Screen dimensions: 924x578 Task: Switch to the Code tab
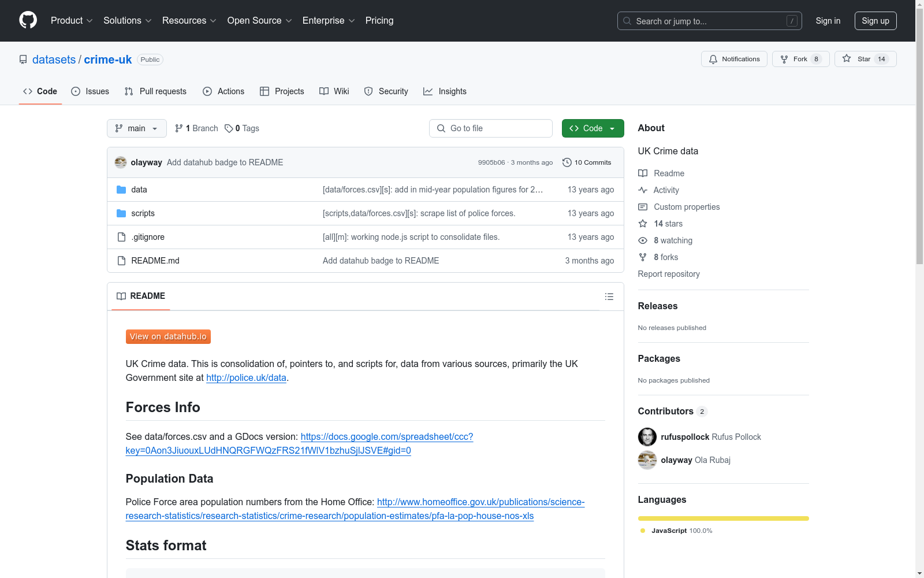point(40,91)
